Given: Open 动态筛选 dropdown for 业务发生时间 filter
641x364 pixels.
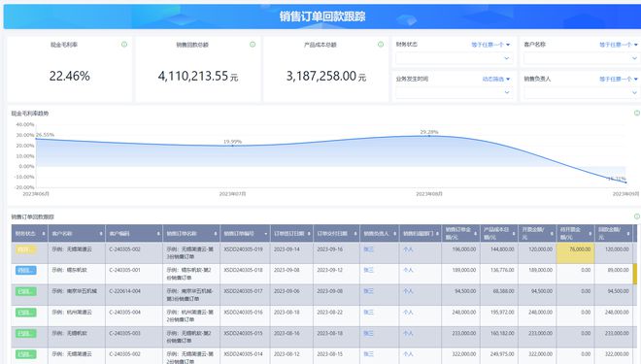Looking at the screenshot, I should click(x=496, y=79).
